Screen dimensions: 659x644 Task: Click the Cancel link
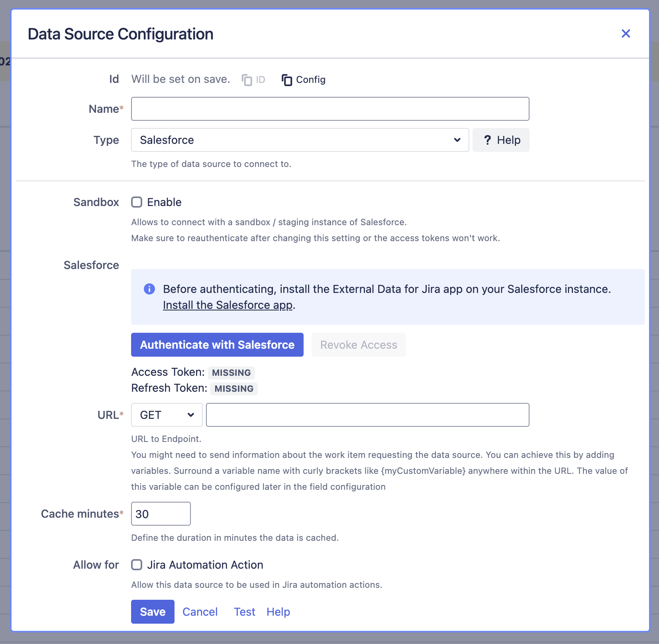point(200,612)
